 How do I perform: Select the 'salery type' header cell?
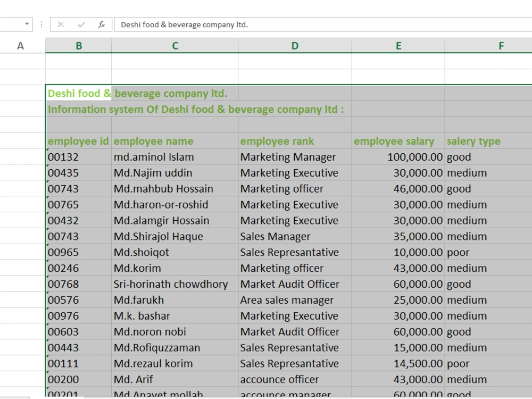coord(488,141)
